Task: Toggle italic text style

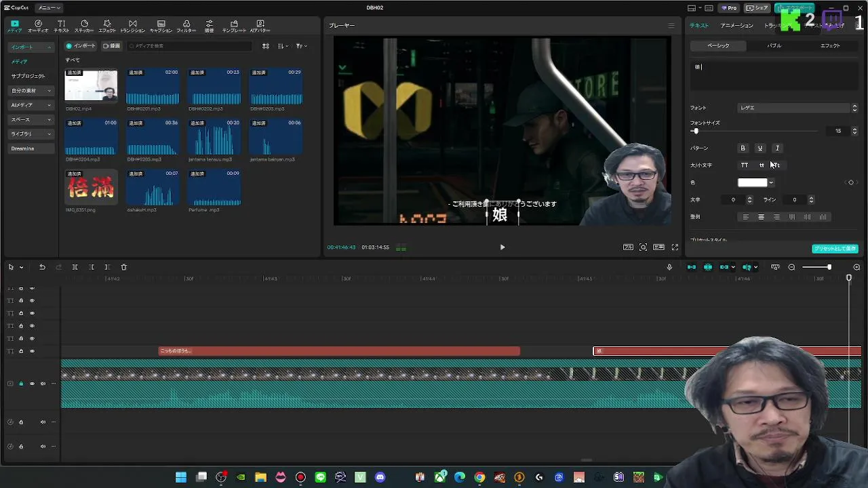Action: [x=778, y=148]
